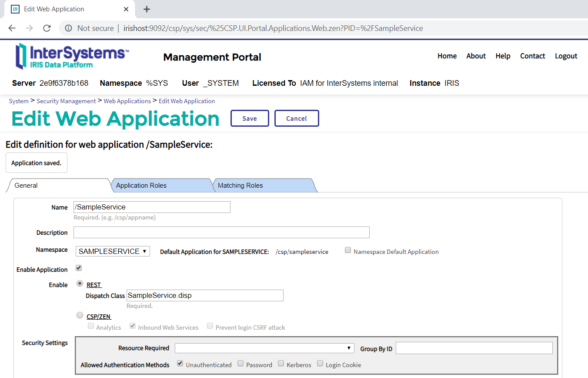Close the Edit Web Application browser tab
Image resolution: width=588 pixels, height=378 pixels.
(x=126, y=9)
